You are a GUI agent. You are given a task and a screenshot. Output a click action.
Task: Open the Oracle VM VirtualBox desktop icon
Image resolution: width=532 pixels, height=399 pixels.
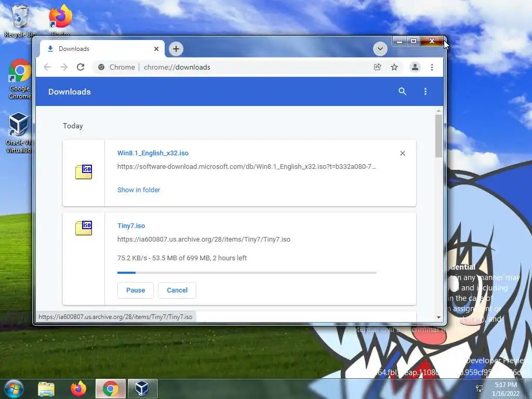tap(19, 133)
